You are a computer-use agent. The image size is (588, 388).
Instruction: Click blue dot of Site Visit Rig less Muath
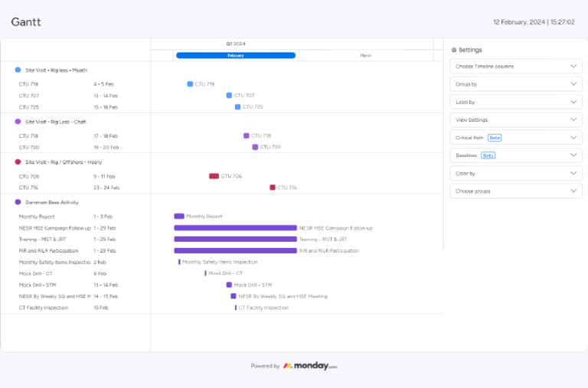[18, 70]
